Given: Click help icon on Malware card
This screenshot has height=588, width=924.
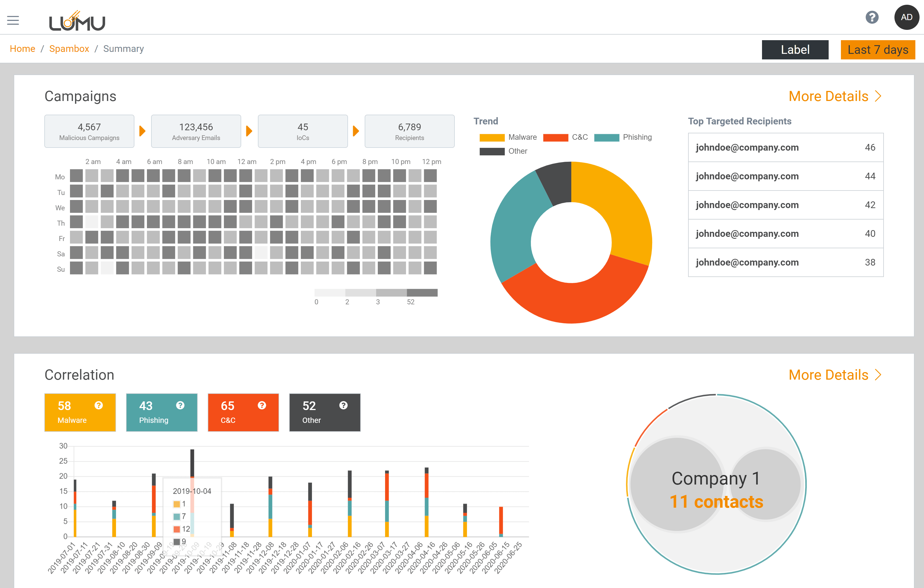Looking at the screenshot, I should pos(99,405).
